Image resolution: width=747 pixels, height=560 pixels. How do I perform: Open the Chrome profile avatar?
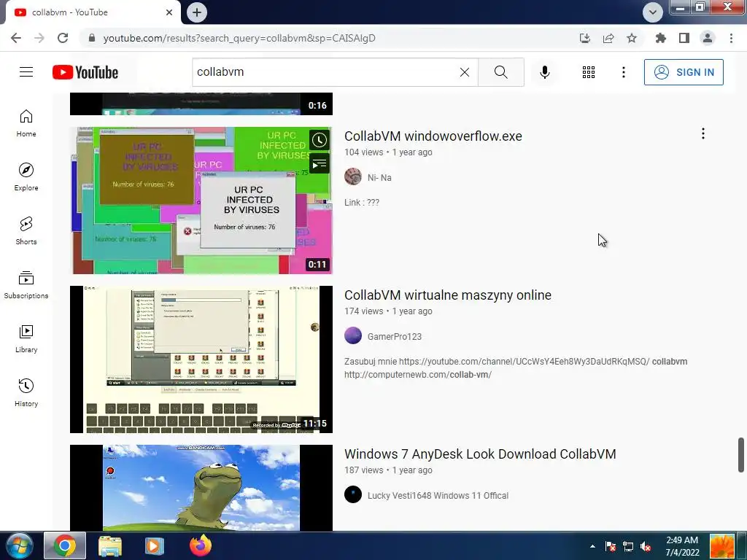coord(708,38)
